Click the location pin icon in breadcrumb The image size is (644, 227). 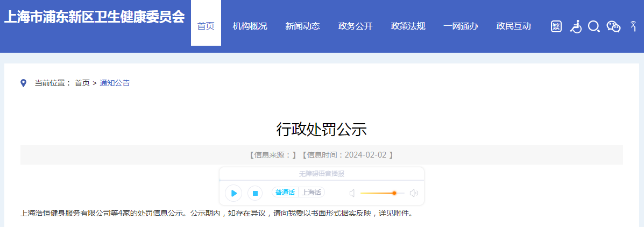coord(23,83)
